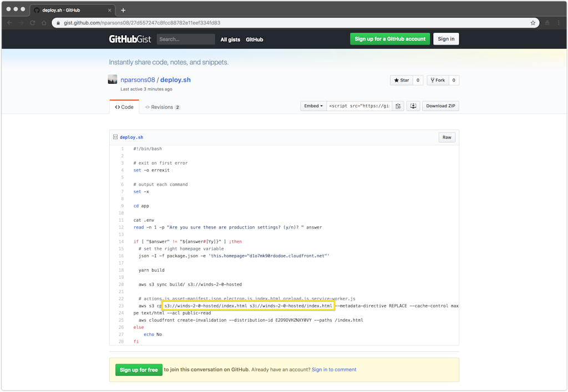This screenshot has height=392, width=568.
Task: Open the deploy.sh gist title link
Action: [175, 80]
